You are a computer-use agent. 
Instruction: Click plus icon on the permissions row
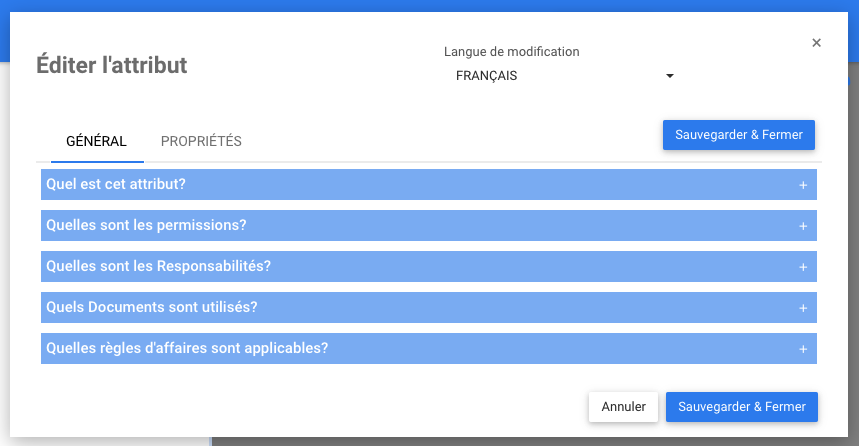coord(803,226)
